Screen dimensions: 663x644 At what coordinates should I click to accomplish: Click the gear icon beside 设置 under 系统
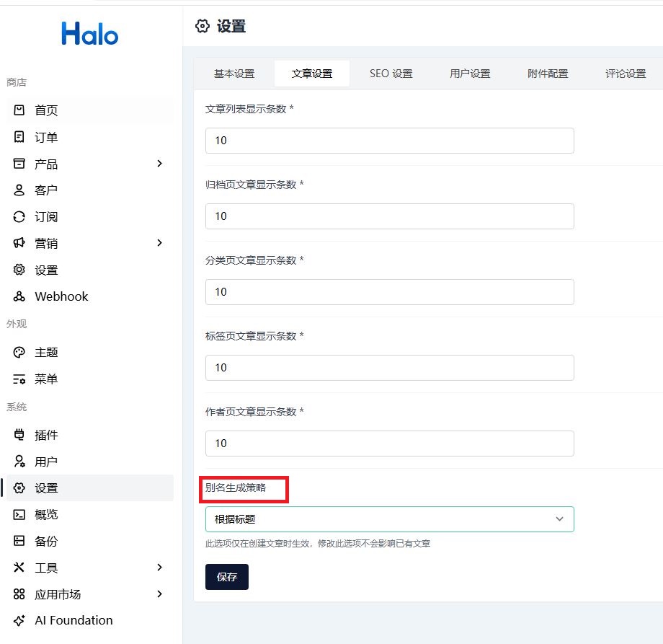pos(19,488)
